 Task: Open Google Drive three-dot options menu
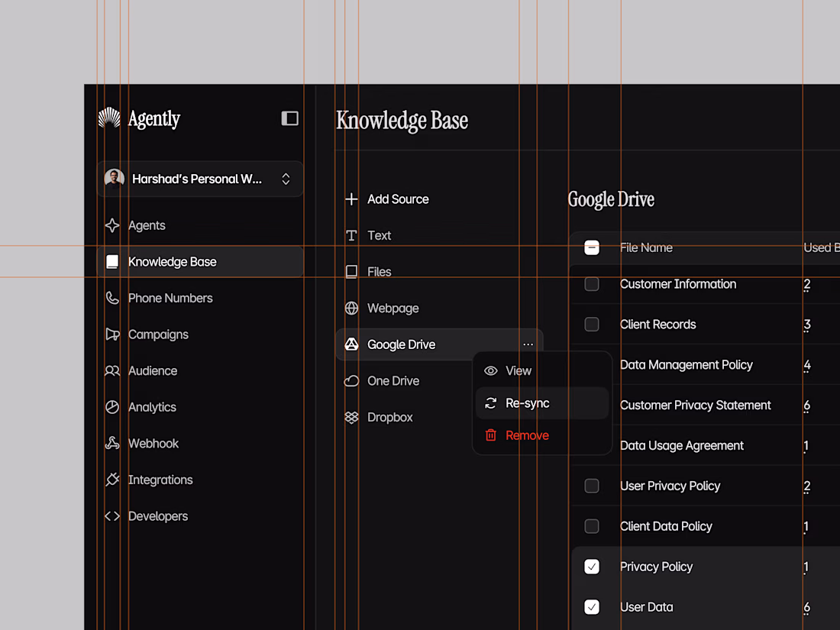click(528, 344)
